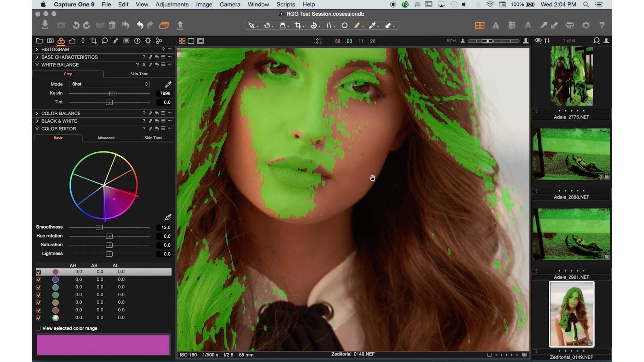Open the Capture tool tab camera icon
The height and width of the screenshot is (362, 644).
coord(51,41)
